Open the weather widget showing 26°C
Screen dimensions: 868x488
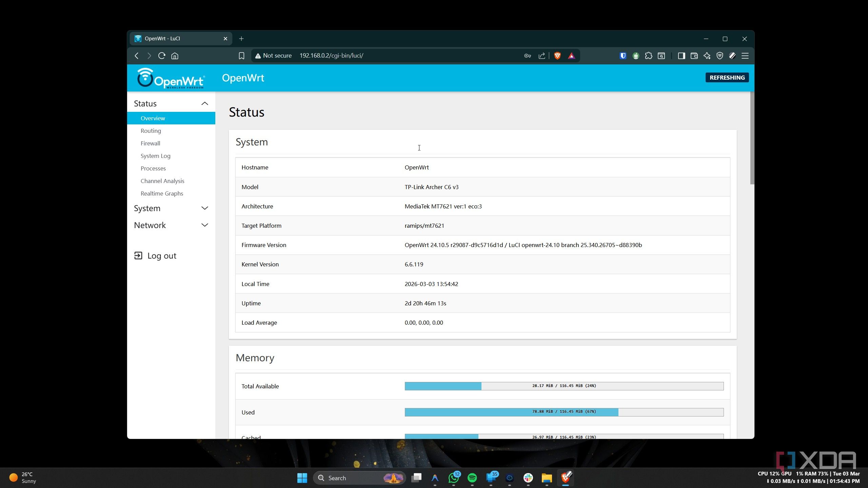pyautogui.click(x=23, y=477)
